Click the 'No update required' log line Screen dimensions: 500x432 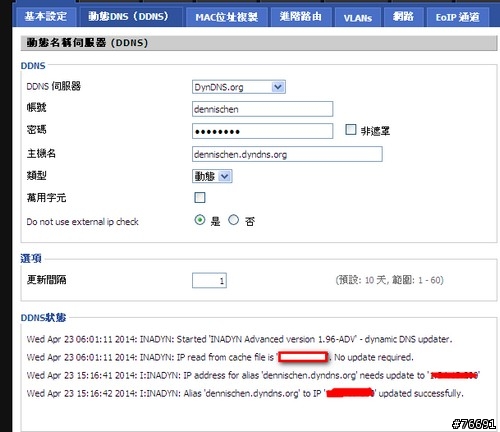pyautogui.click(x=220, y=357)
